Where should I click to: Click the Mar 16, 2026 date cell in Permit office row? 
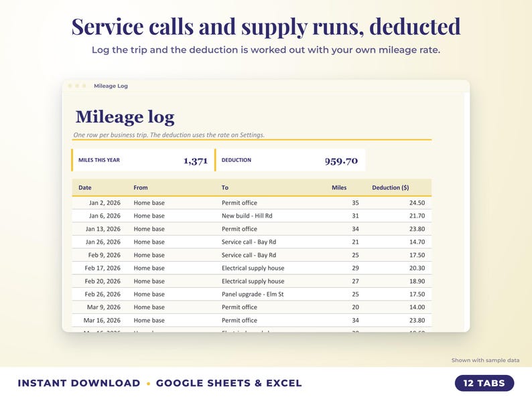click(x=102, y=321)
